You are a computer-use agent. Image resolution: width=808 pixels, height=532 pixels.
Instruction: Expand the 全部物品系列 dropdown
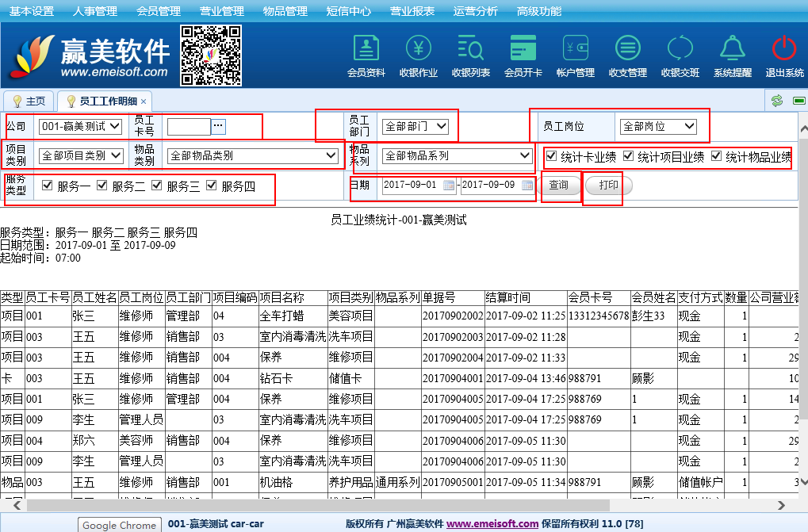point(457,156)
